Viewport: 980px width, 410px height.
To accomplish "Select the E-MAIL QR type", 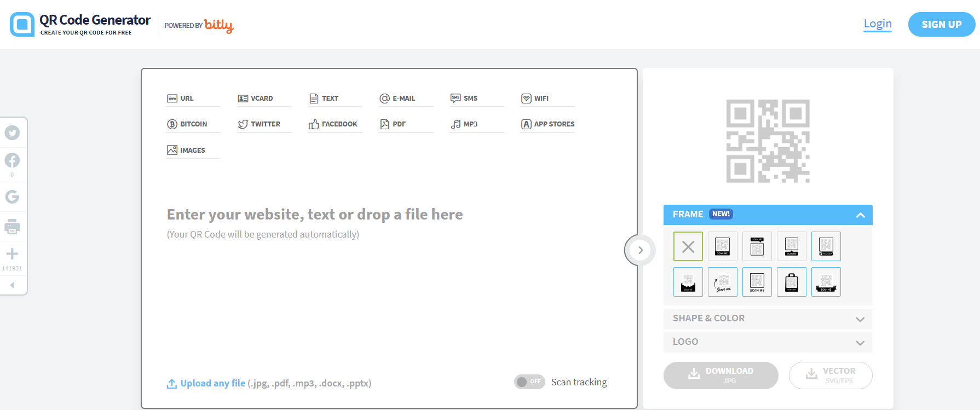I will [x=406, y=99].
